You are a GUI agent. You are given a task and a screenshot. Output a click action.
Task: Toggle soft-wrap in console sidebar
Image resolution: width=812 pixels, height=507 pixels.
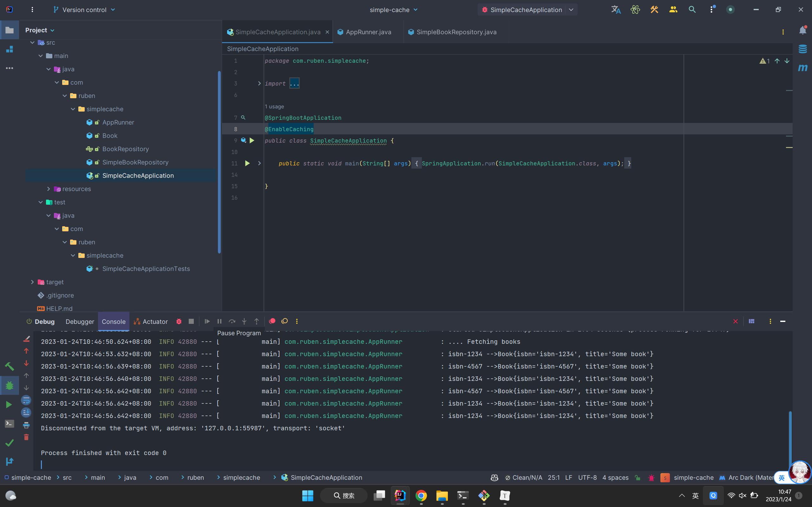point(26,400)
